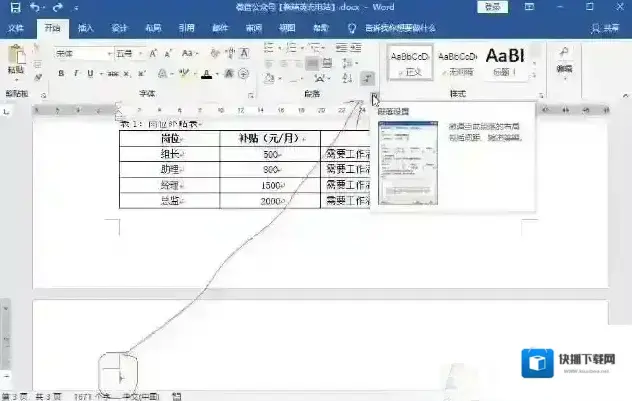Click the Undo arrow icon
The height and width of the screenshot is (401, 632).
coord(35,8)
